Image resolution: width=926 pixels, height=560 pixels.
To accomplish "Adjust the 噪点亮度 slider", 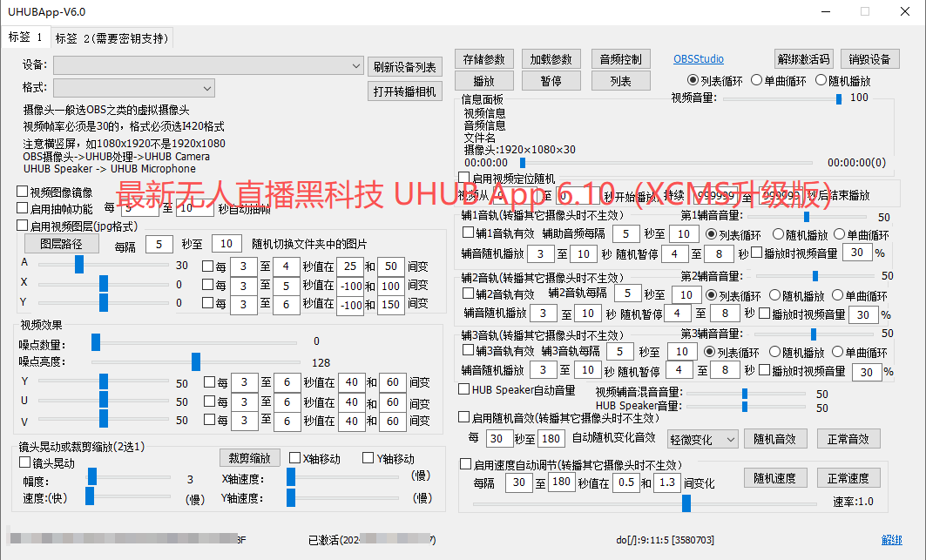I will pyautogui.click(x=195, y=361).
